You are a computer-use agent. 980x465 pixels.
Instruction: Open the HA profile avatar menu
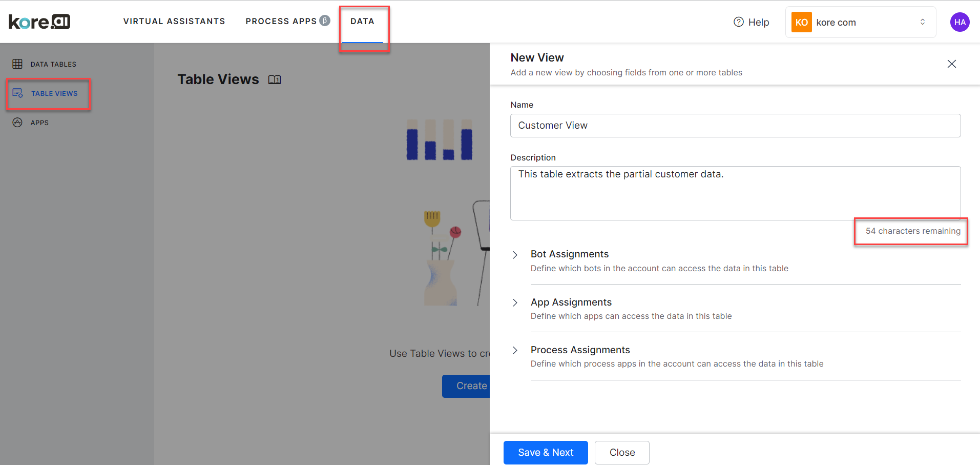pos(960,22)
